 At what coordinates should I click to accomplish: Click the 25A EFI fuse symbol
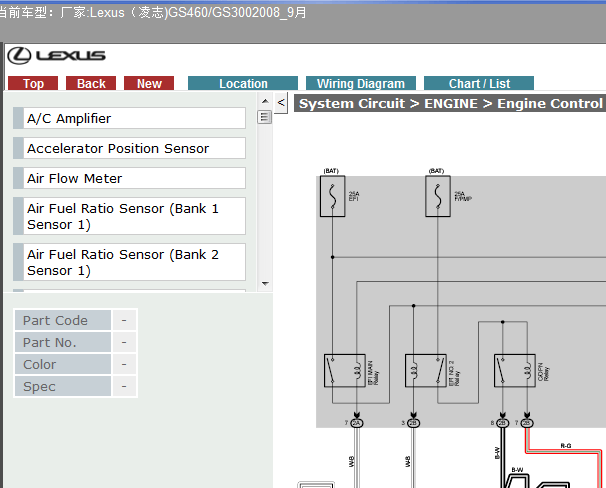333,196
